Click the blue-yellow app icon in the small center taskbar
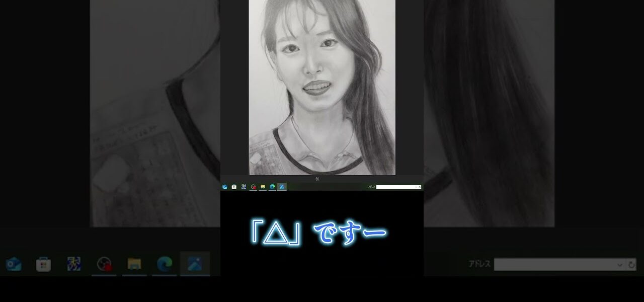The height and width of the screenshot is (302, 644). [x=244, y=187]
